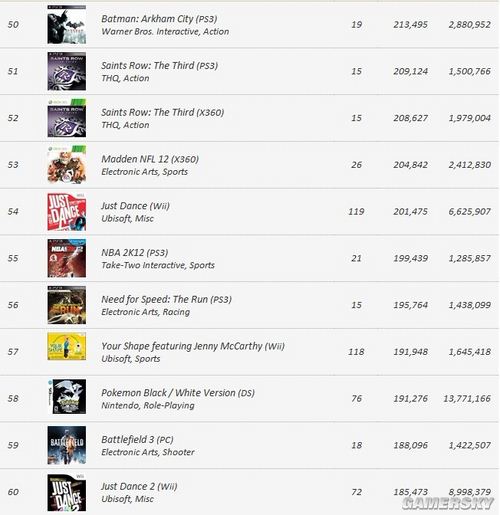500x515 pixels.
Task: Follow the NBA 2K12 (PS3) title link
Action: coord(135,253)
